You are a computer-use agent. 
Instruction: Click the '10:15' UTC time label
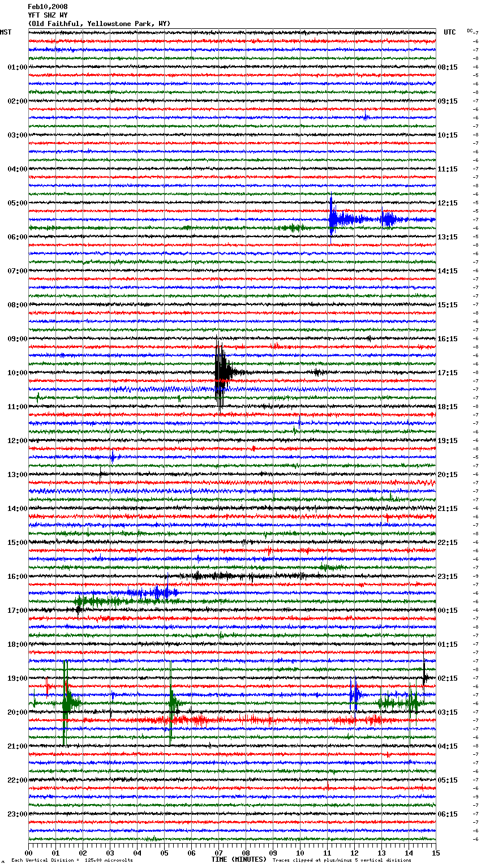click(x=448, y=135)
